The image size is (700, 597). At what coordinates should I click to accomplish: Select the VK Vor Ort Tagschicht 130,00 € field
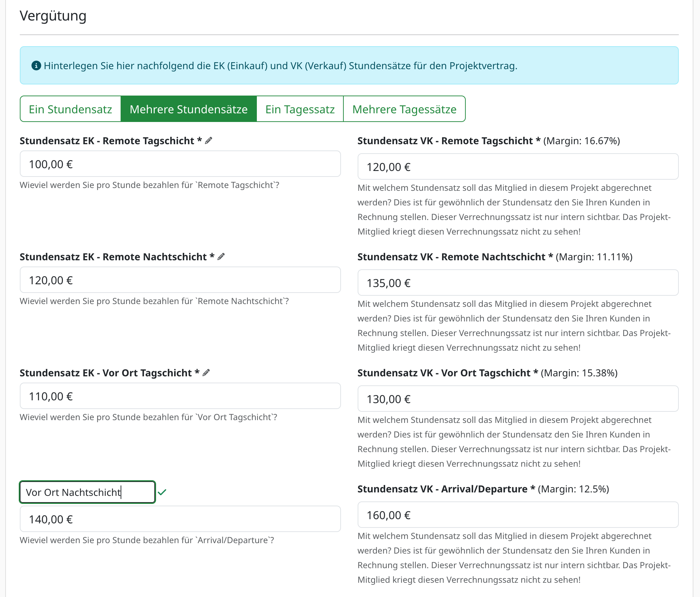[x=518, y=399]
